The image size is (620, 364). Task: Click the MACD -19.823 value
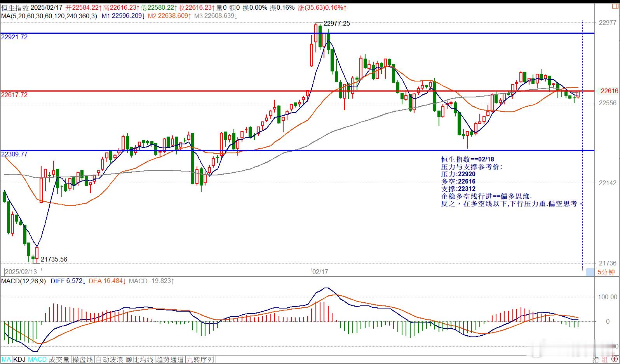[x=152, y=281]
